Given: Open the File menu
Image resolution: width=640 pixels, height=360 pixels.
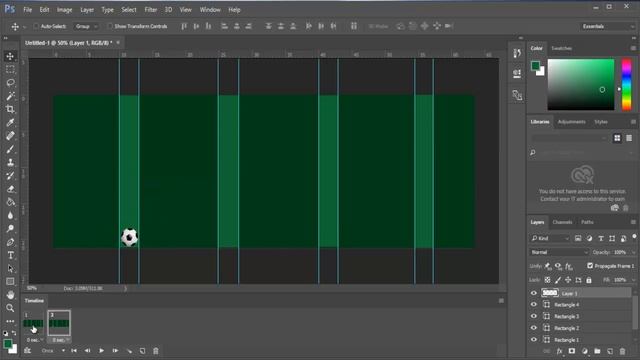Looking at the screenshot, I should tap(27, 10).
